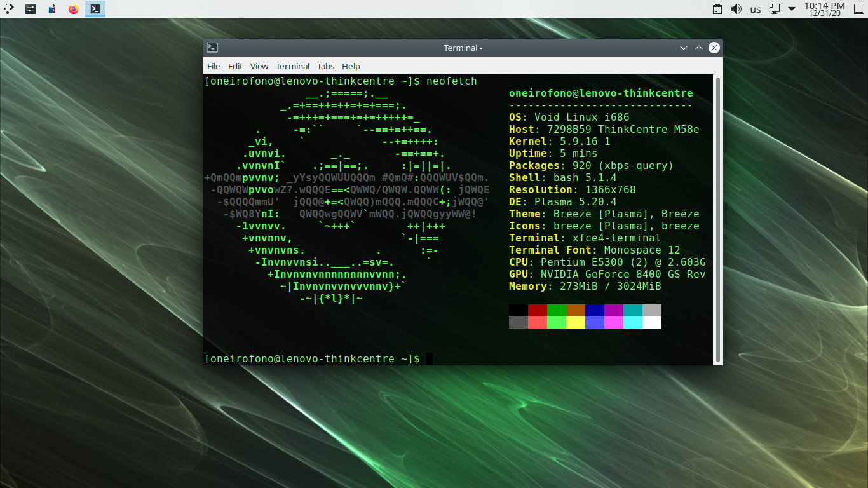
Task: Open the Edit menu
Action: click(x=235, y=66)
